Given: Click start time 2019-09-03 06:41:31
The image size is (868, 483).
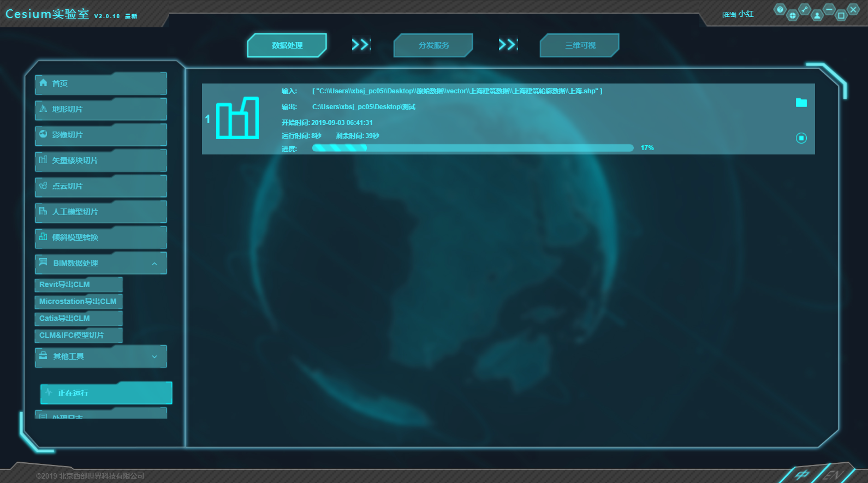Looking at the screenshot, I should pos(342,123).
